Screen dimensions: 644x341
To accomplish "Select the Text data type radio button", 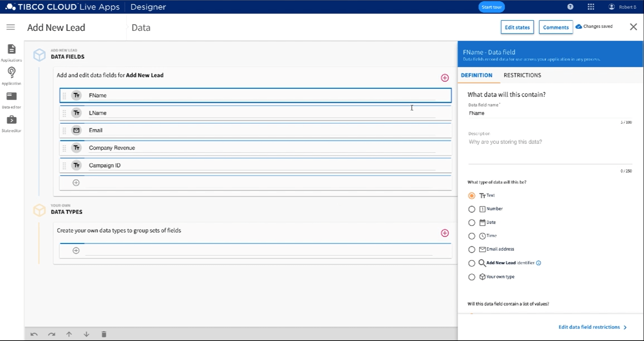I will (472, 196).
